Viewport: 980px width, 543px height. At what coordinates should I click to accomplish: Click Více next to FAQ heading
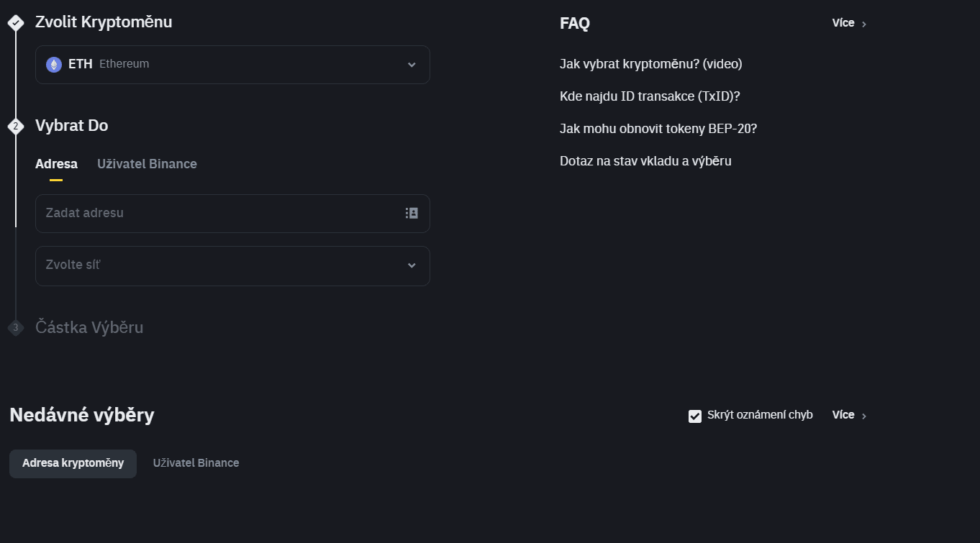click(841, 22)
